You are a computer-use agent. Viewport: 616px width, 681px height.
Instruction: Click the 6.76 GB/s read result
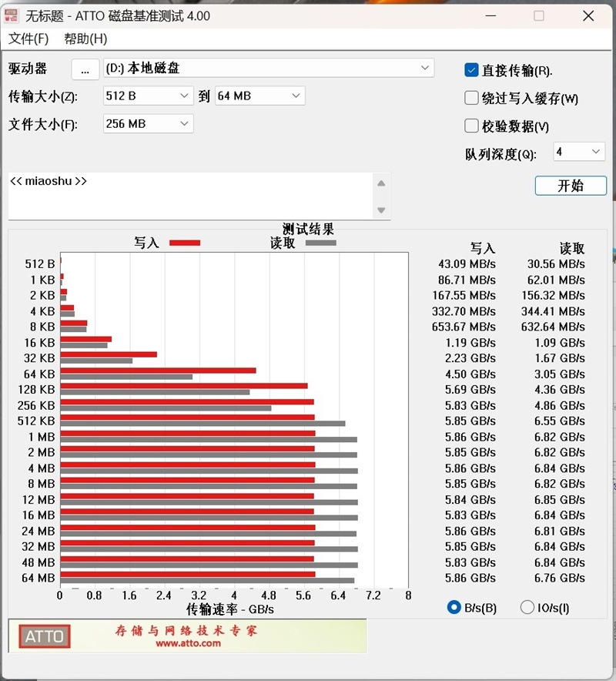click(560, 578)
